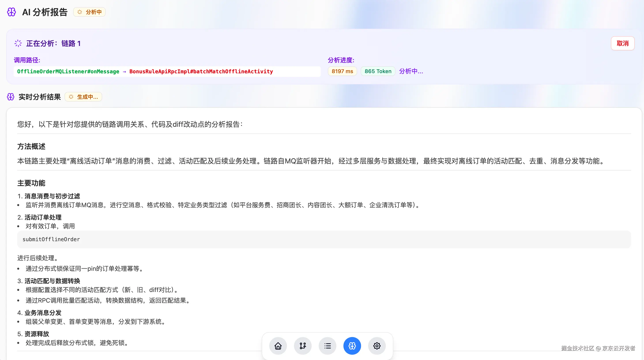Click the OfflineOrderMQListener#onMessage path text

(x=68, y=72)
